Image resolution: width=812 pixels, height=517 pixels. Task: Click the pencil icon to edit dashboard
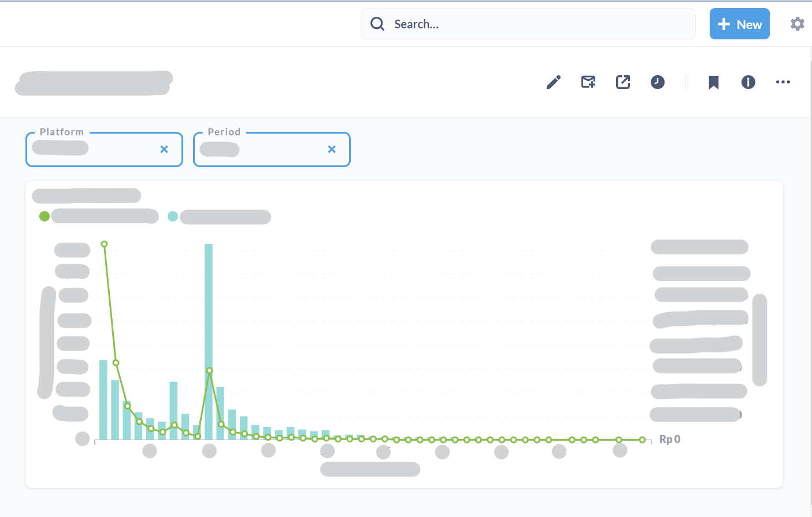tap(554, 82)
